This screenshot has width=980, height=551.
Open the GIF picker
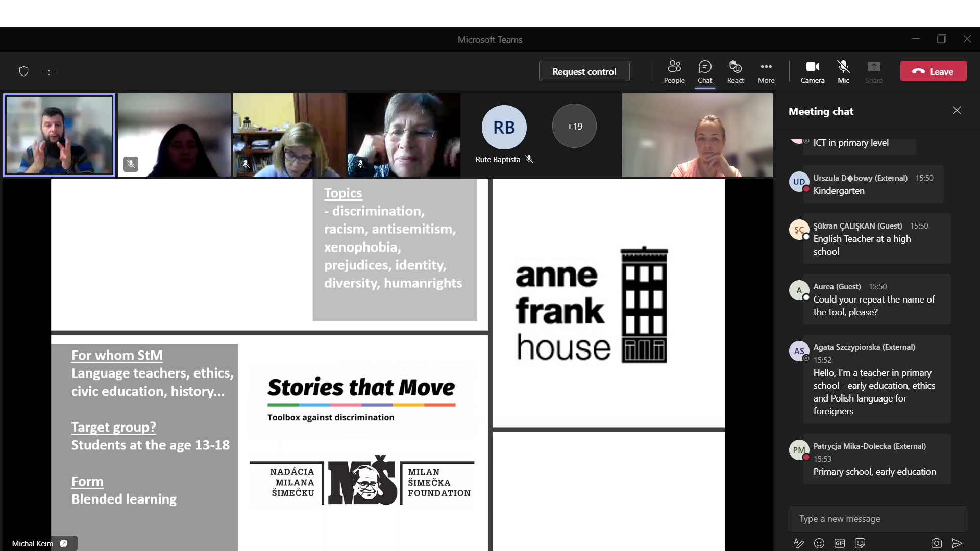[840, 543]
